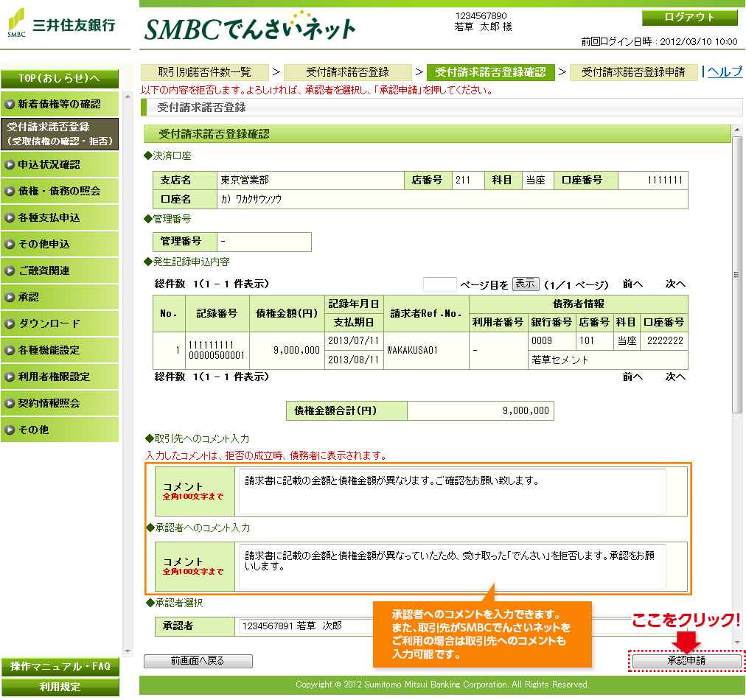746x700 pixels.
Task: Click the ログアウト button
Action: pos(689,18)
